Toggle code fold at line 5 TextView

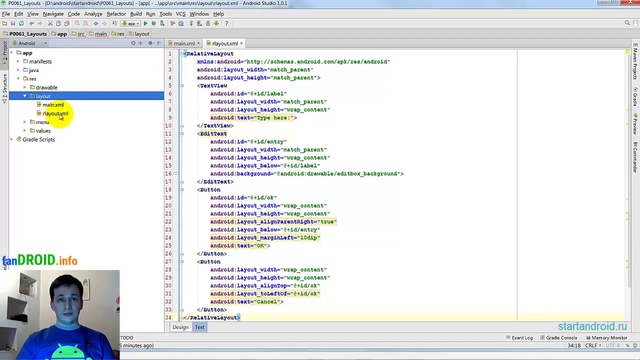click(182, 86)
